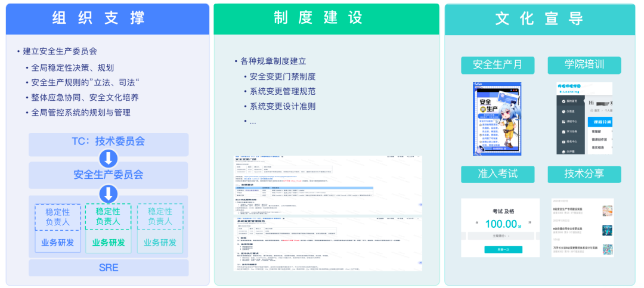Select 客服部 in course category list
644x288 pixels.
click(596, 131)
